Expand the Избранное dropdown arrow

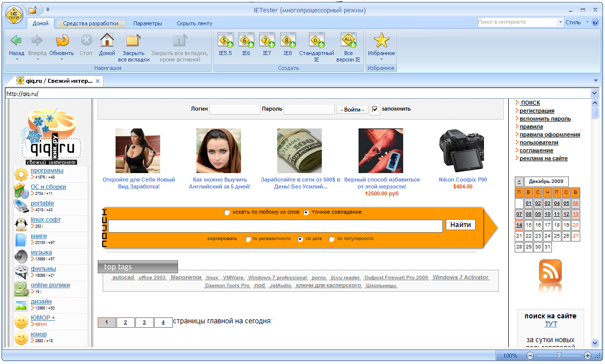point(381,60)
